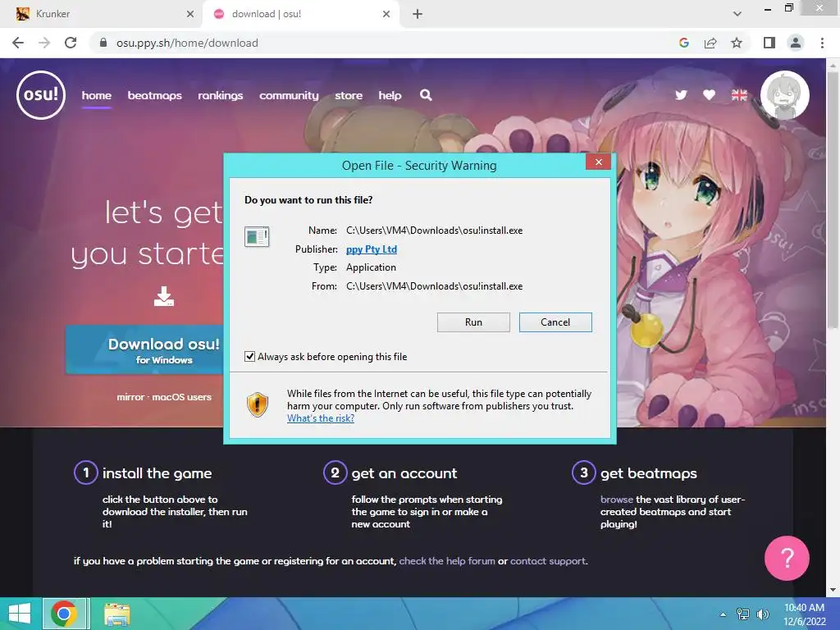Image resolution: width=840 pixels, height=630 pixels.
Task: Share this page with the share icon
Action: point(710,43)
